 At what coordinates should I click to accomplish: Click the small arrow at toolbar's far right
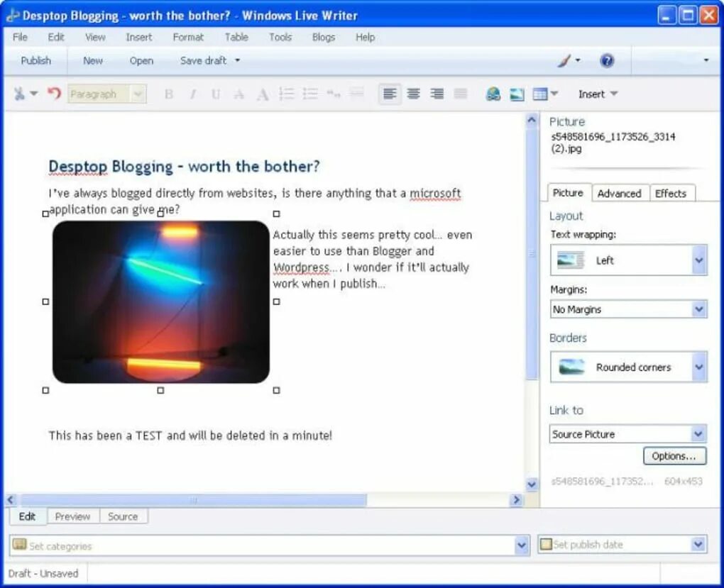(x=706, y=60)
